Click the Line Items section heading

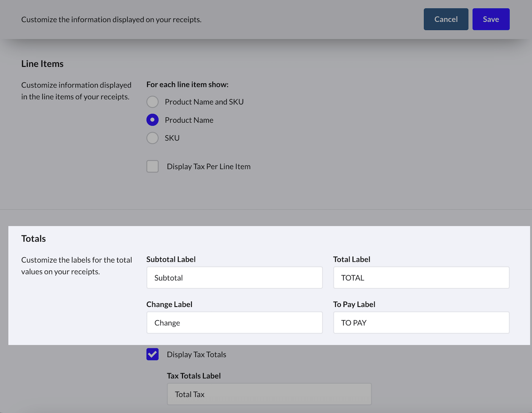(x=42, y=64)
